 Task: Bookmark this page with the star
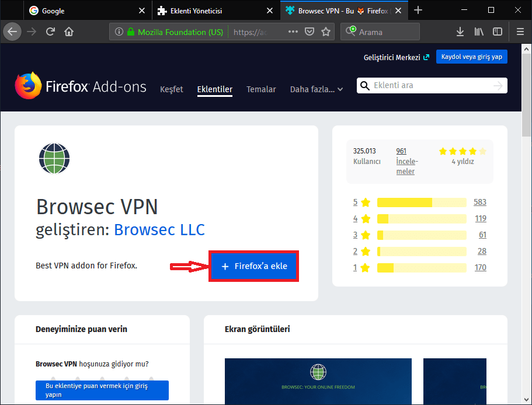tap(326, 32)
